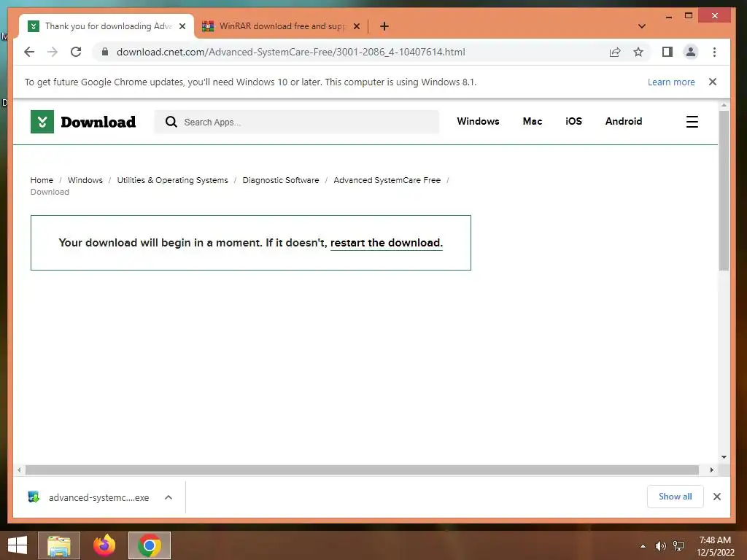The image size is (747, 560).
Task: Open Utilities & Operating Systems breadcrumb
Action: coord(172,180)
